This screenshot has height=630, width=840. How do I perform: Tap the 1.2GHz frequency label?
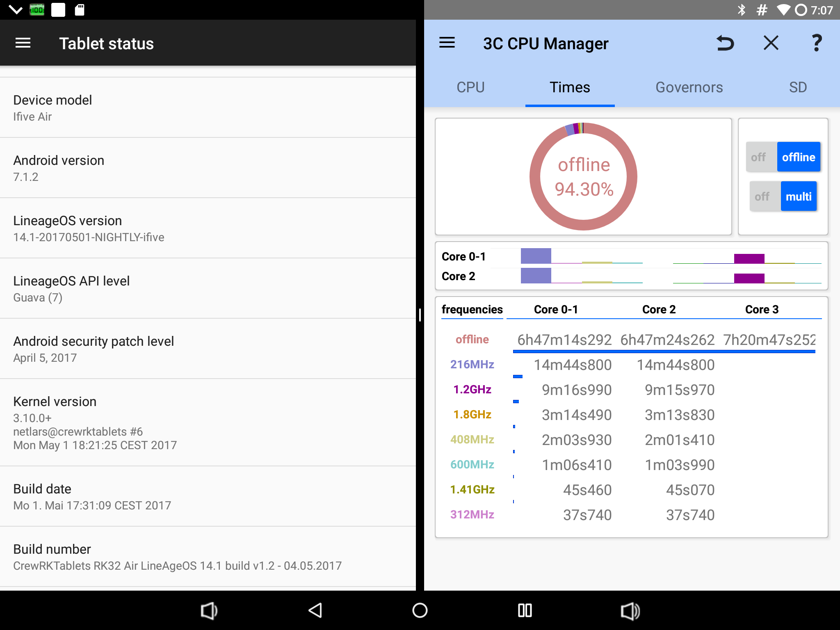pos(472,390)
